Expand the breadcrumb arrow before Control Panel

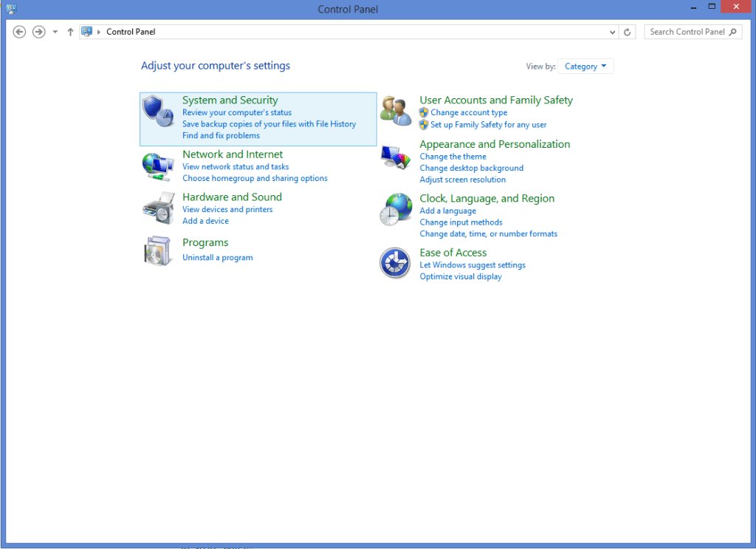99,32
